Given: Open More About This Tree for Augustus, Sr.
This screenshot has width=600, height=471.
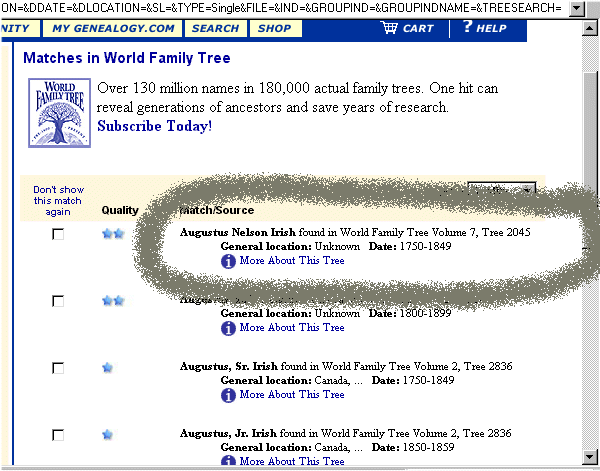Looking at the screenshot, I should click(x=292, y=394).
